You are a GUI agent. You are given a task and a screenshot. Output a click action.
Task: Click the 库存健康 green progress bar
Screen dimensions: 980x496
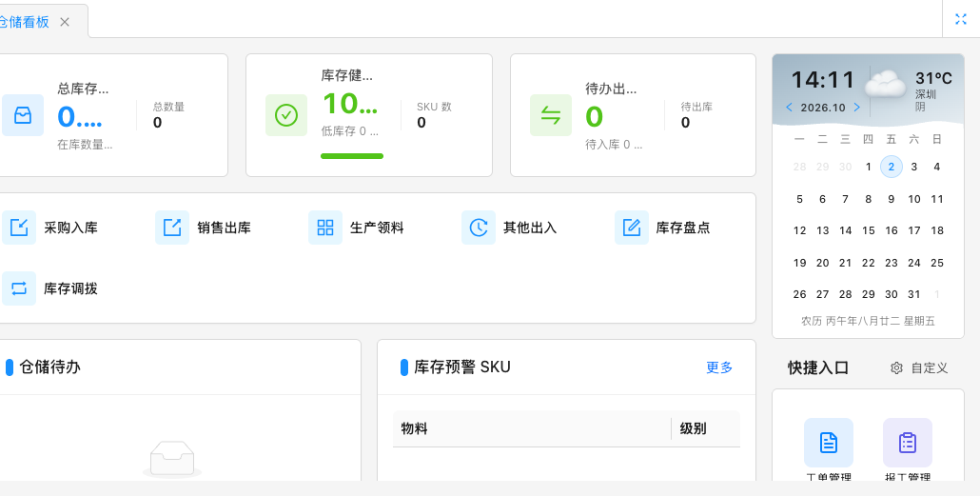pyautogui.click(x=352, y=156)
